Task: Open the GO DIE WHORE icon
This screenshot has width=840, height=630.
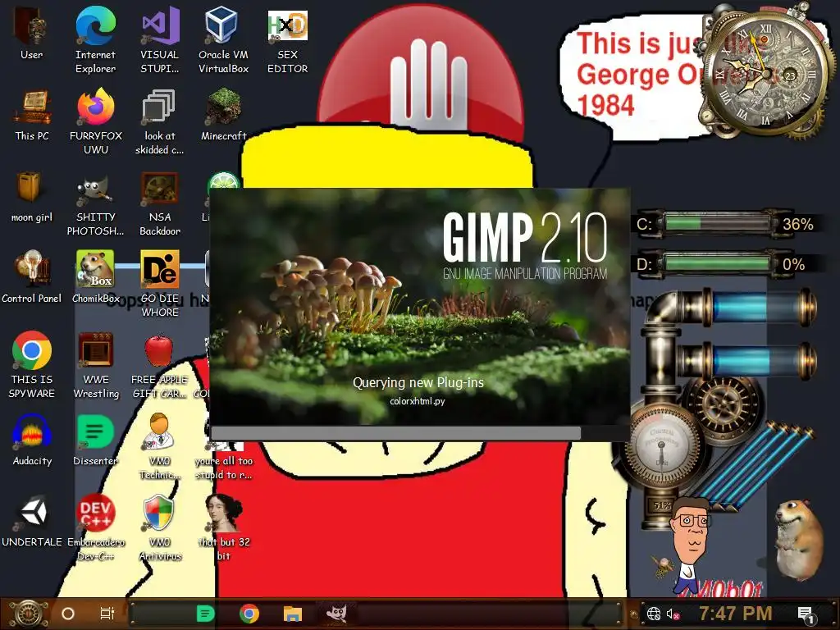Action: point(160,283)
